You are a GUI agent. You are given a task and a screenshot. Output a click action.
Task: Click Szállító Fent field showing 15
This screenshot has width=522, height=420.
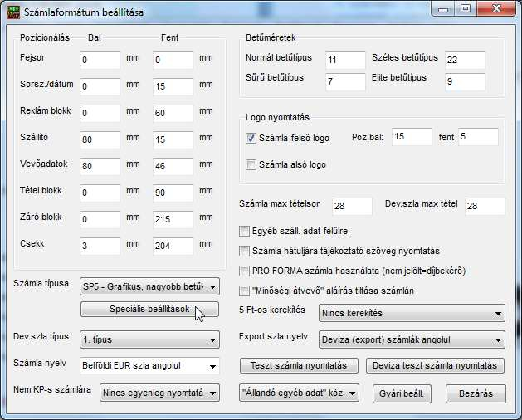point(173,139)
